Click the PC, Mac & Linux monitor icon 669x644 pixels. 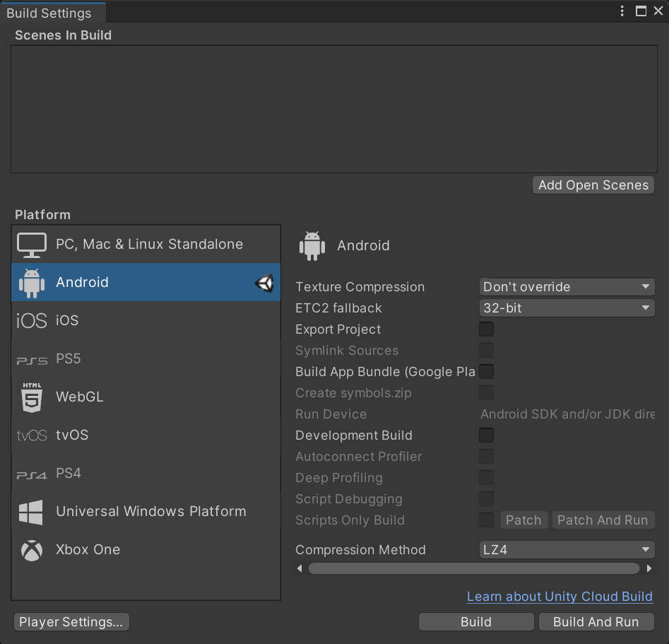[x=32, y=245]
